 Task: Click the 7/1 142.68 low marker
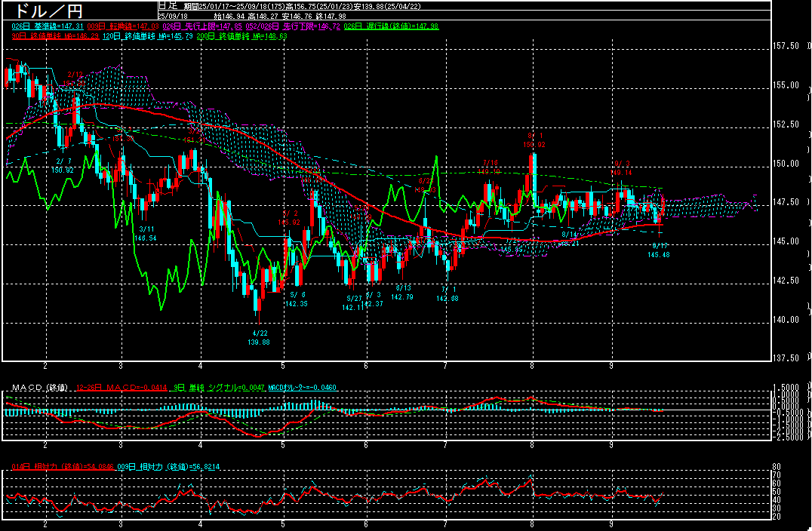pyautogui.click(x=448, y=294)
